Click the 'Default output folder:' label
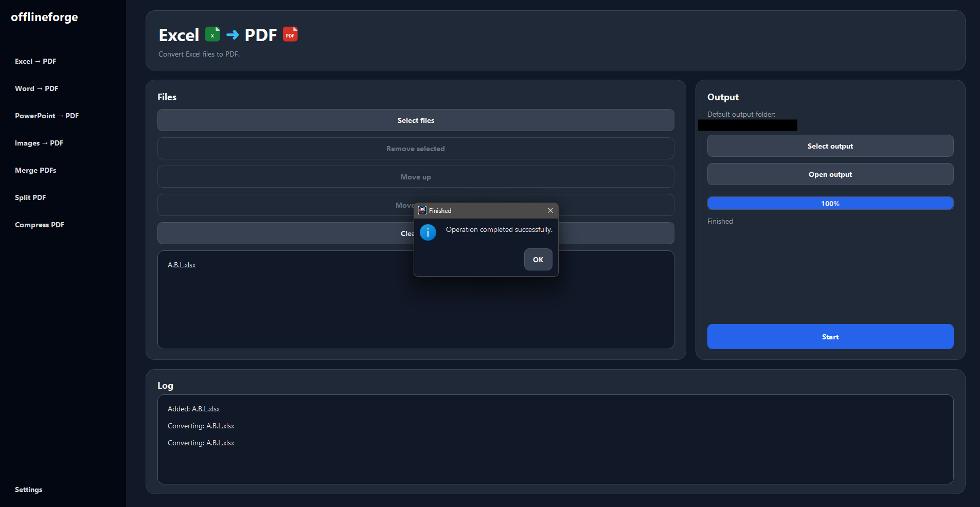Viewport: 980px width, 507px height. pos(741,114)
